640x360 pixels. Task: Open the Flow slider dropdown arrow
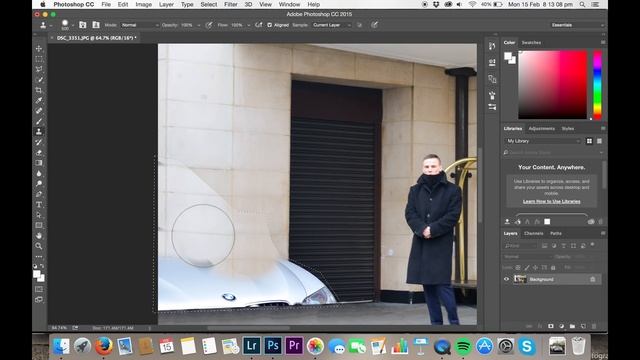pos(249,25)
